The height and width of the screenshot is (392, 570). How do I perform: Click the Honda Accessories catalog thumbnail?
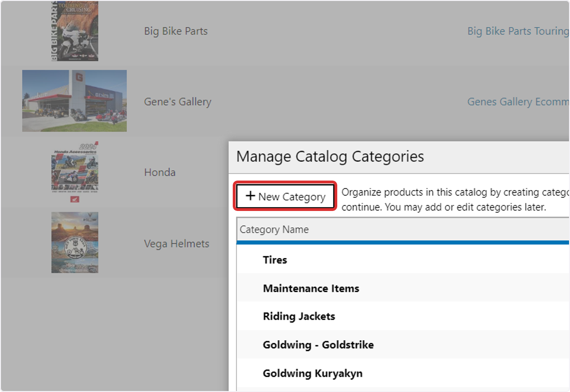[75, 172]
